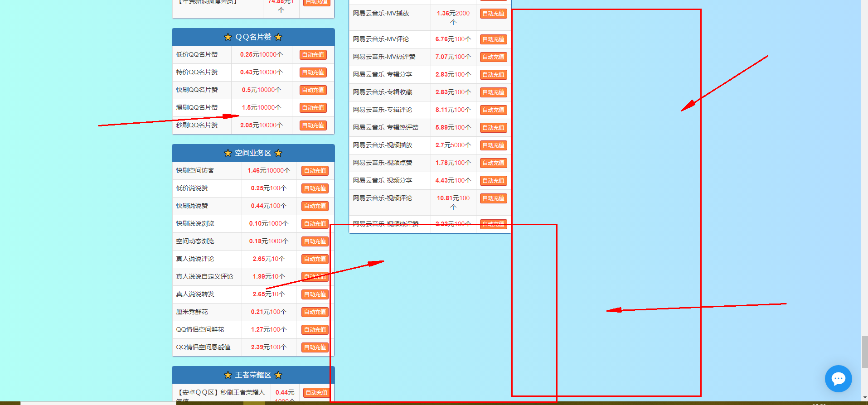Click the price 1.46元10000个

269,170
